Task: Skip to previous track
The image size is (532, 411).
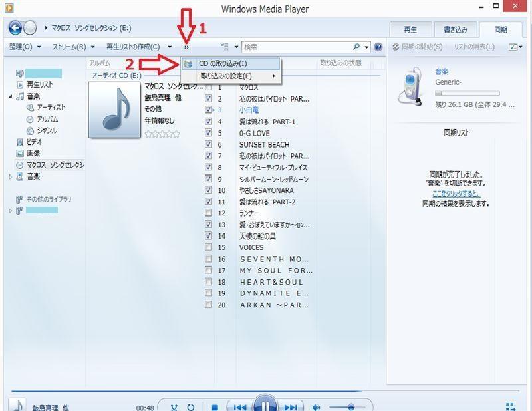Action: click(x=240, y=407)
